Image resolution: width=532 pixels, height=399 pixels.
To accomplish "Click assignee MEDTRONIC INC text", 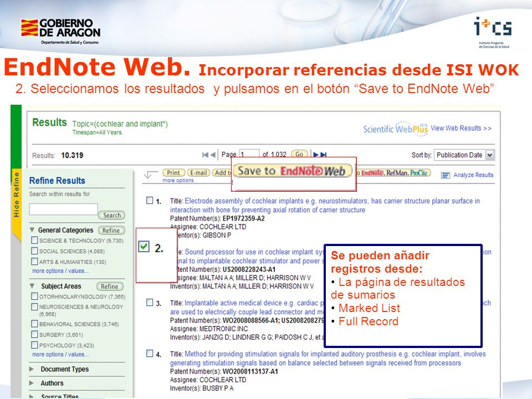I will [x=223, y=329].
